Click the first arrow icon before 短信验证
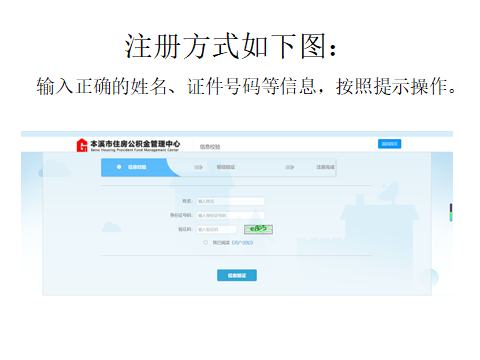The height and width of the screenshot is (360, 480). click(199, 167)
